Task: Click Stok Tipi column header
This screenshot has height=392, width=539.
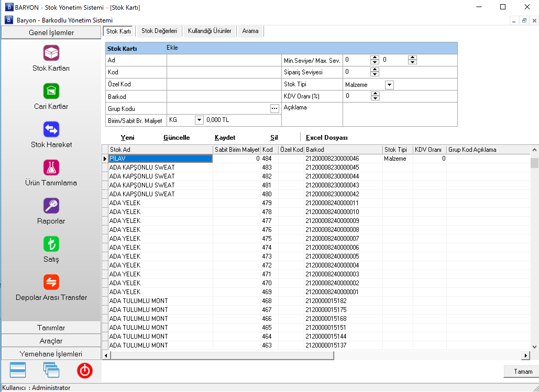Action: tap(398, 150)
